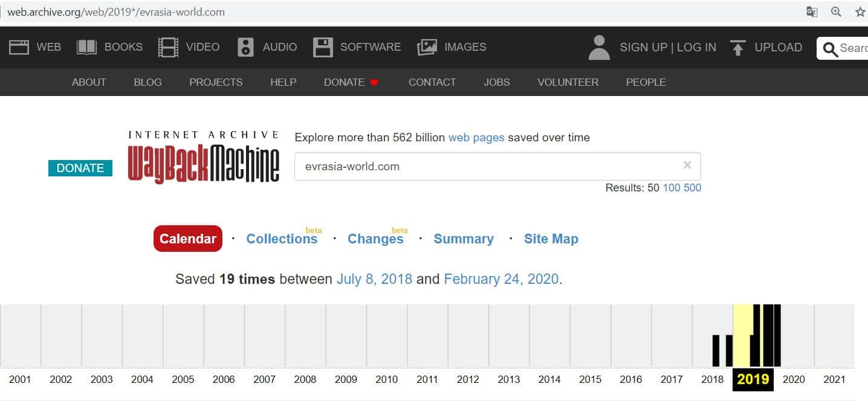Click the browser address bar URL
This screenshot has width=868, height=401.
point(115,12)
